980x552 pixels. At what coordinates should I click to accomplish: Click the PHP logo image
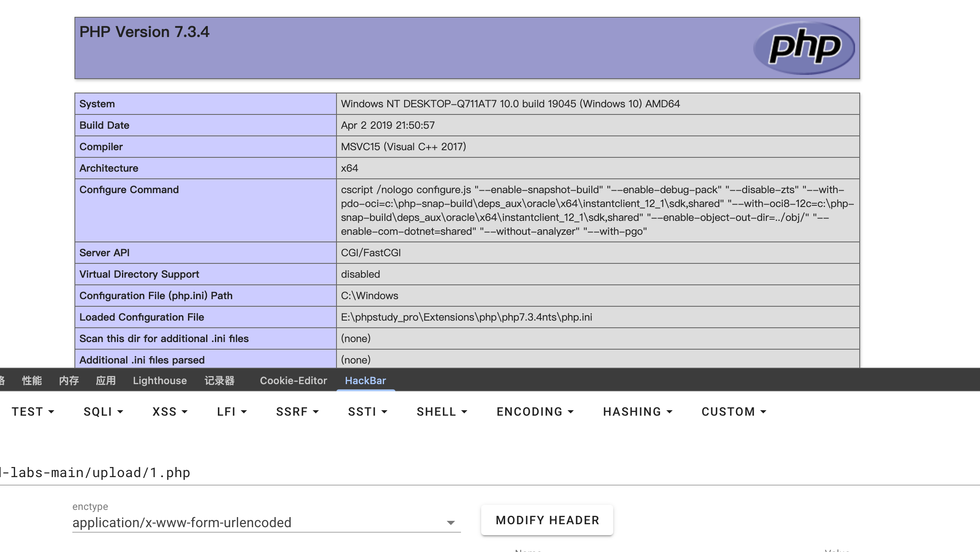point(804,48)
